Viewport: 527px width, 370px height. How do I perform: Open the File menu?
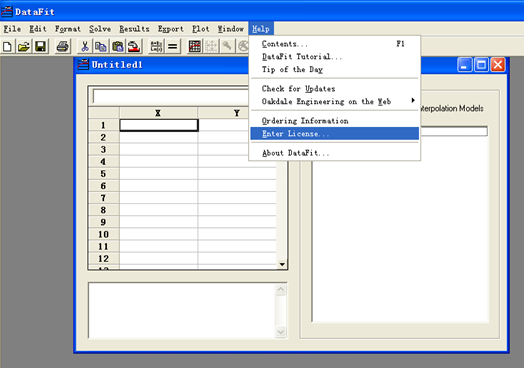12,29
